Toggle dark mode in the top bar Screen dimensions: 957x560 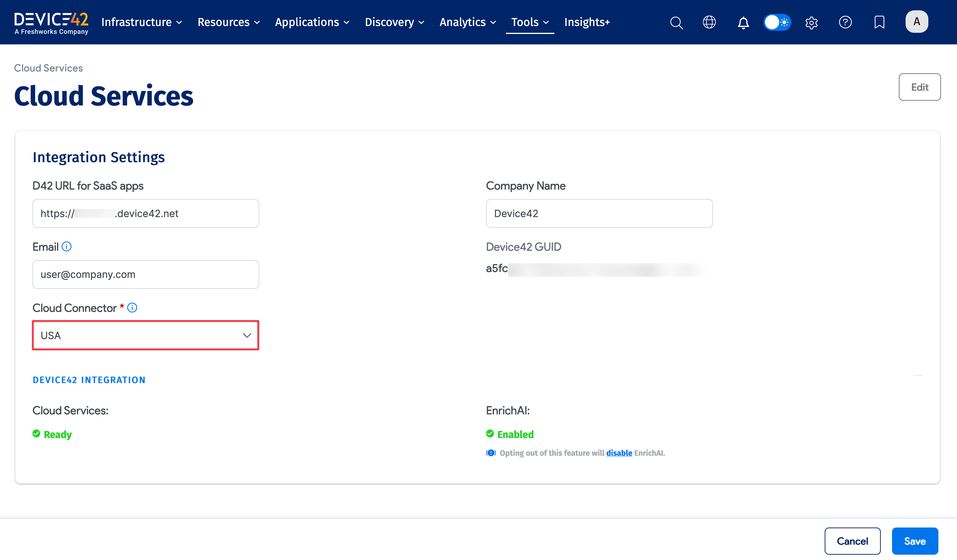pos(777,22)
